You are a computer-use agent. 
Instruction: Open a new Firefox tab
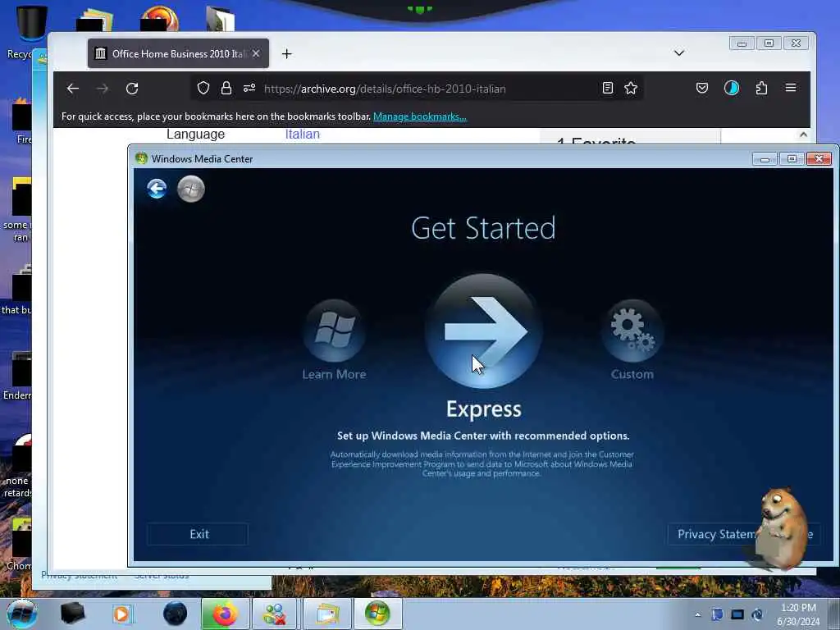click(x=286, y=53)
